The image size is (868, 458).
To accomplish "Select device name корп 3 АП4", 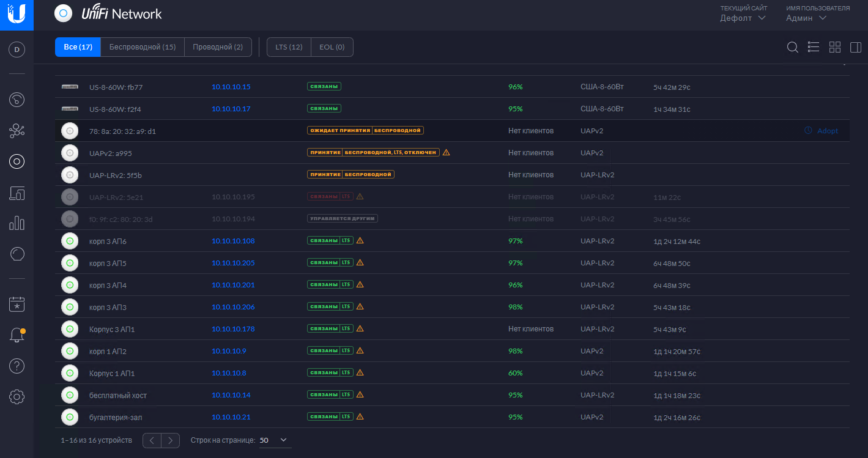I will pyautogui.click(x=108, y=286).
